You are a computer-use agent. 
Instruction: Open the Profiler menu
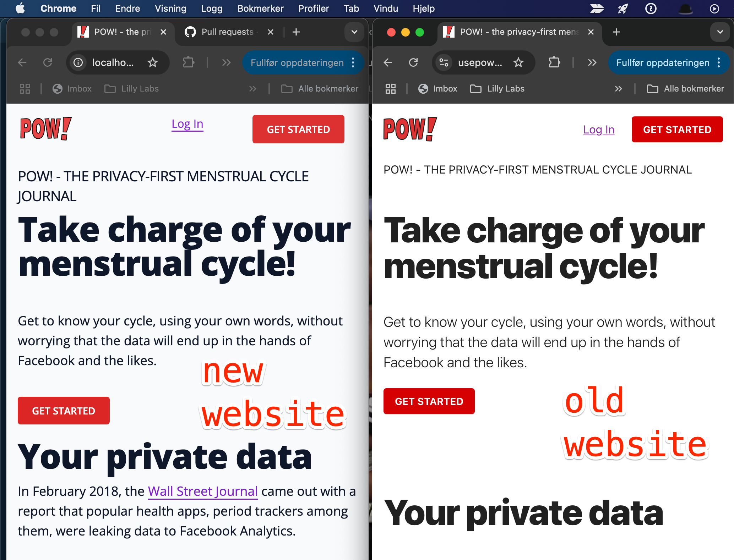click(x=314, y=8)
